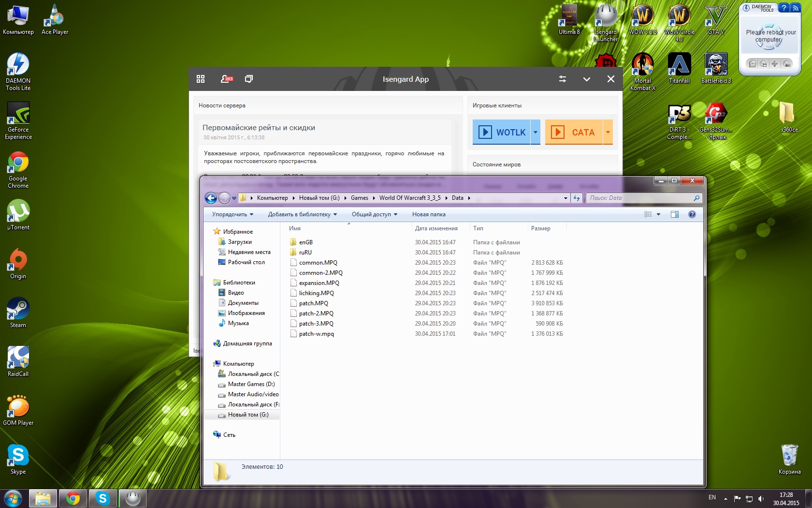Collapse Isengard App with chevron icon

point(587,79)
